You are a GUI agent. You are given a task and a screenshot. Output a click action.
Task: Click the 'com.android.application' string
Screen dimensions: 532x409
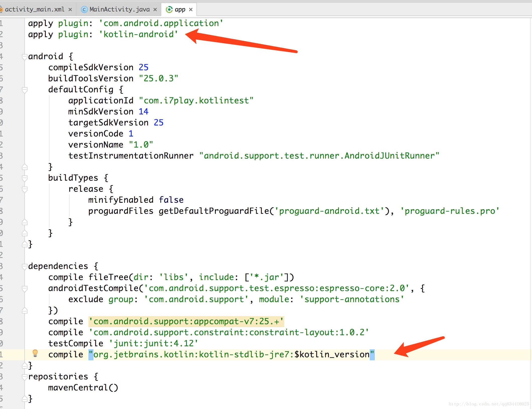pyautogui.click(x=161, y=23)
